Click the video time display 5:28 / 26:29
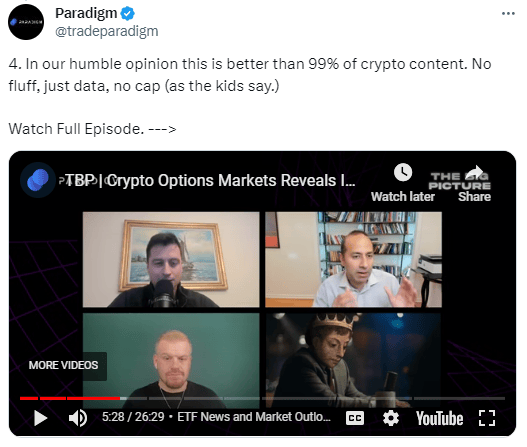 pos(133,417)
